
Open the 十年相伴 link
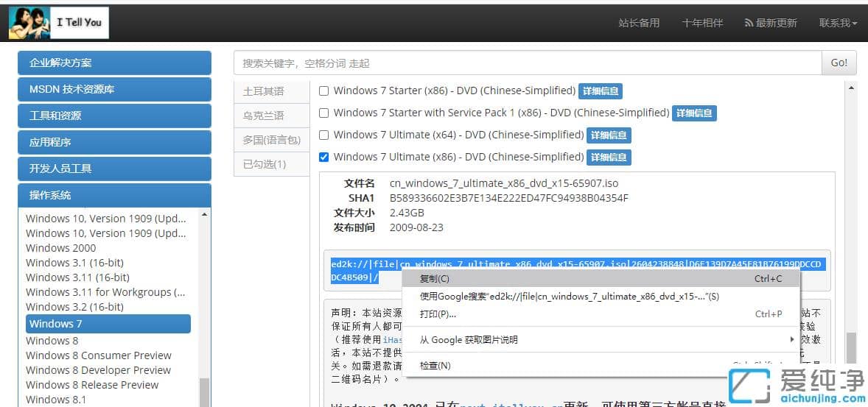point(702,23)
